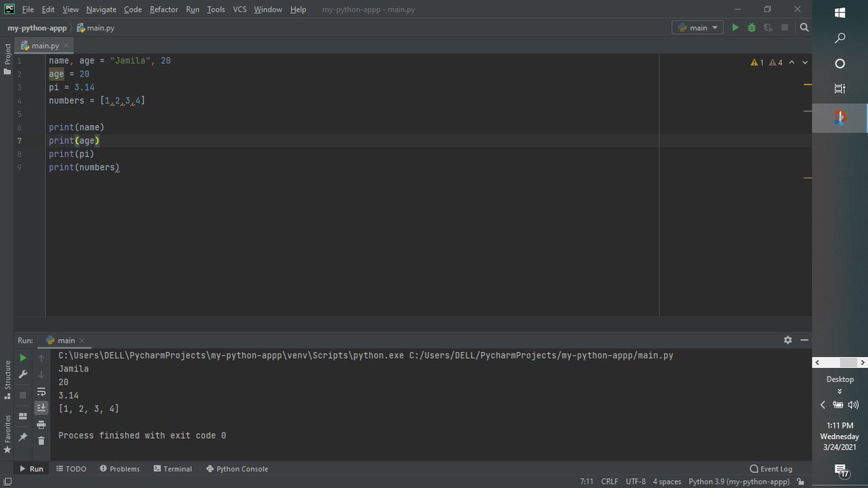Viewport: 868px width, 488px height.
Task: Open the Event Log
Action: (x=771, y=468)
